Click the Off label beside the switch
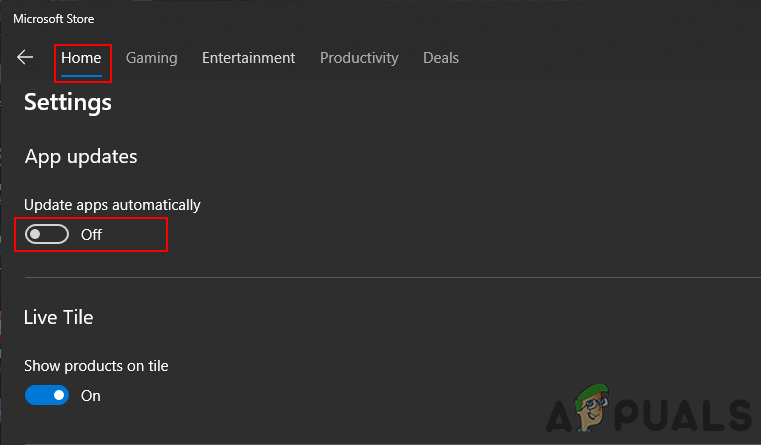The image size is (761, 445). coord(91,235)
